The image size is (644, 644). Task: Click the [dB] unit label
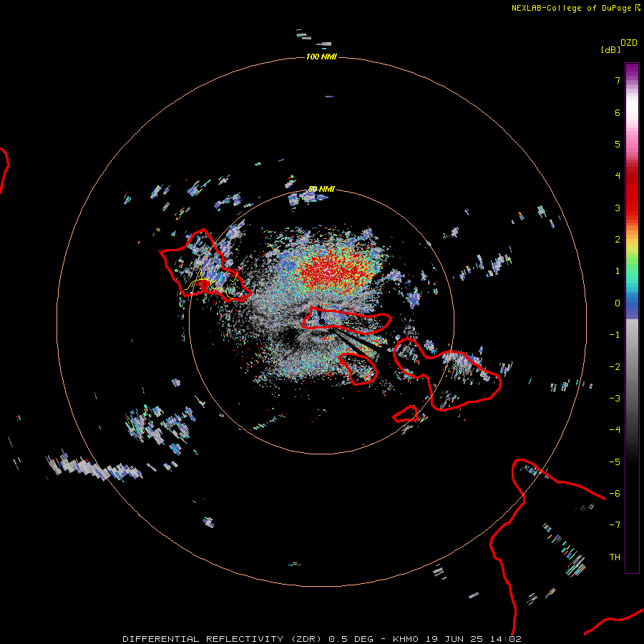[610, 49]
